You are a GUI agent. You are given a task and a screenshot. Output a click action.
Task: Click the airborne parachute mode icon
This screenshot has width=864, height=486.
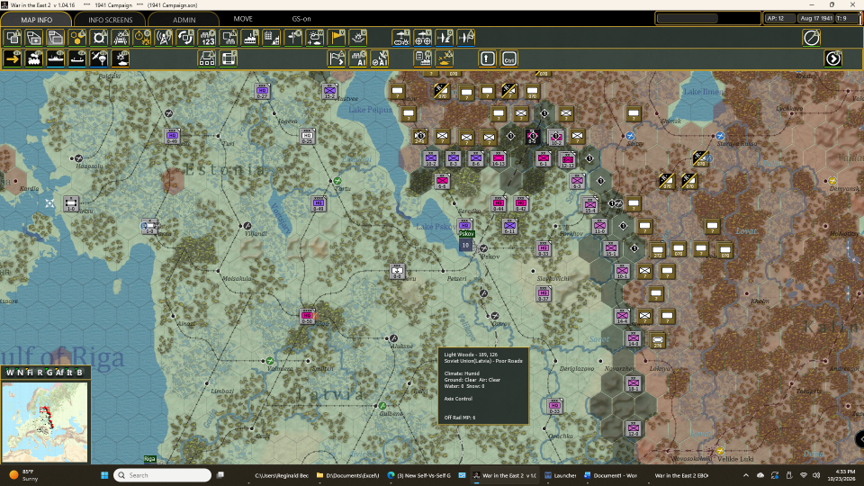click(x=99, y=58)
